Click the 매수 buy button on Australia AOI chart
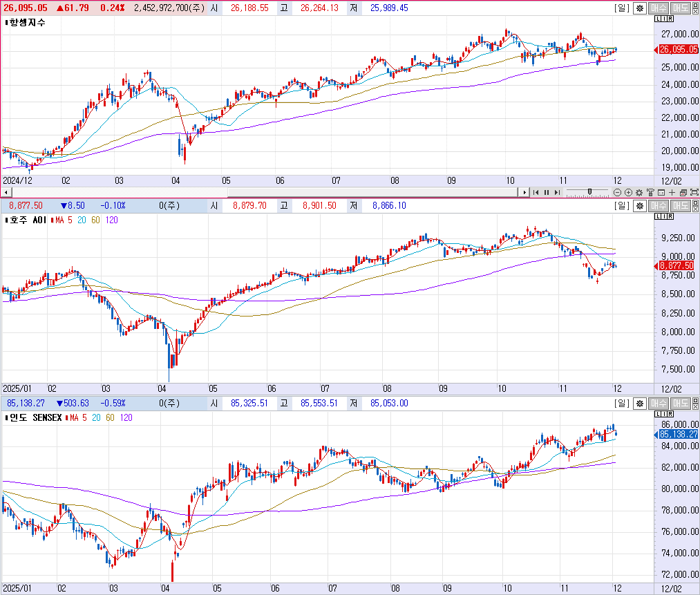 pos(658,206)
